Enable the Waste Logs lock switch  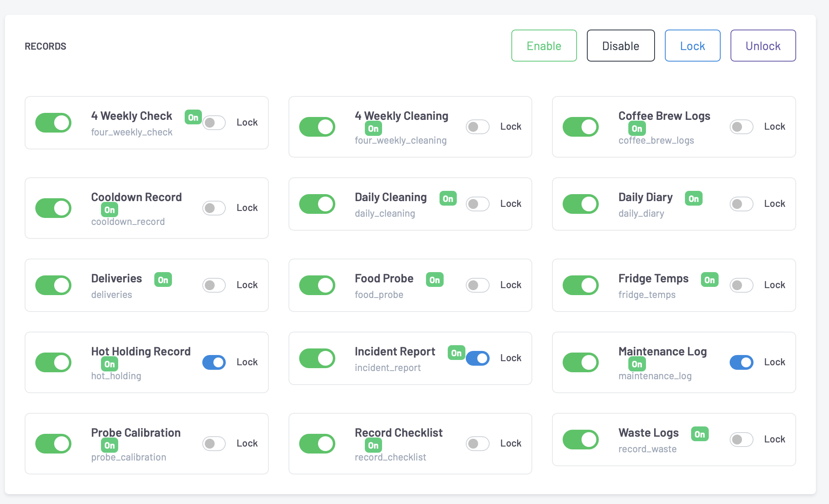[x=741, y=440]
